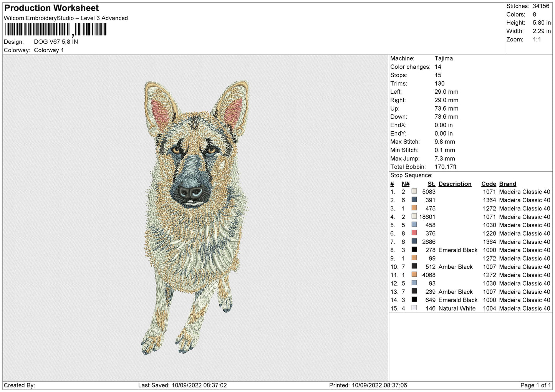Click the total stitches value 34156

click(x=541, y=6)
